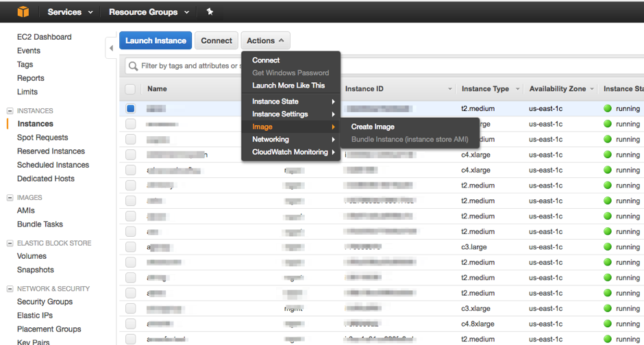This screenshot has height=345, width=644.
Task: Click the pin shortcut icon in top bar
Action: tap(210, 12)
